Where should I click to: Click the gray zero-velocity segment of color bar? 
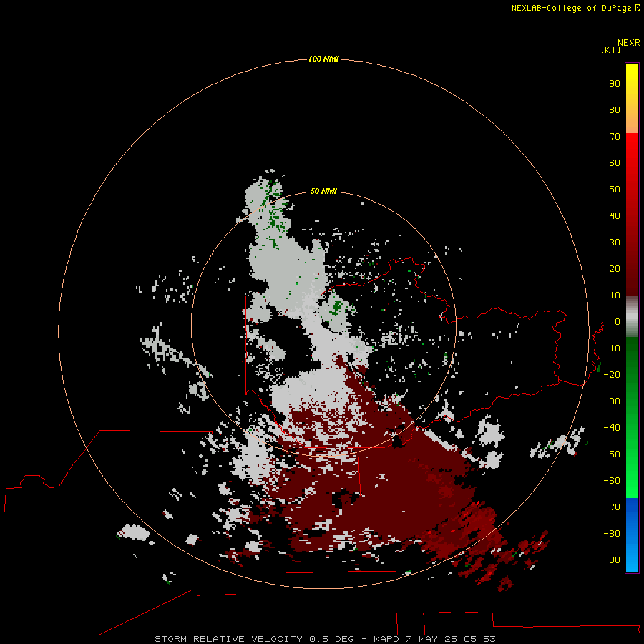(x=632, y=317)
